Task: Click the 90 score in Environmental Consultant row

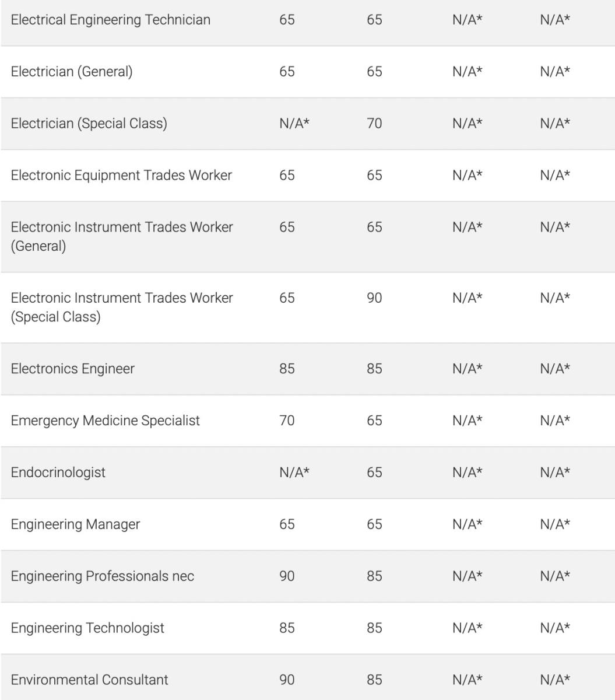Action: tap(287, 680)
